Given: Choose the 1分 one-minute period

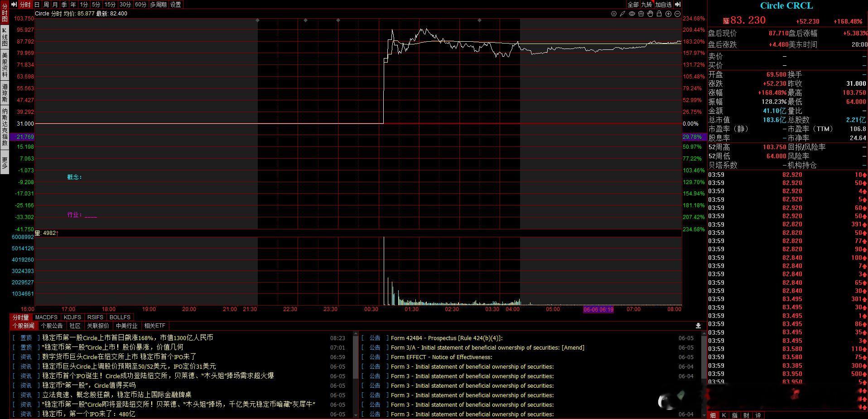Looking at the screenshot, I should tap(84, 5).
